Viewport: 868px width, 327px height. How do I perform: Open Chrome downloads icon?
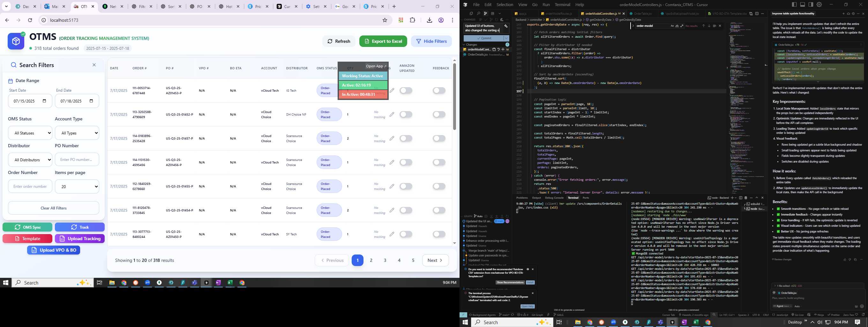pyautogui.click(x=429, y=20)
